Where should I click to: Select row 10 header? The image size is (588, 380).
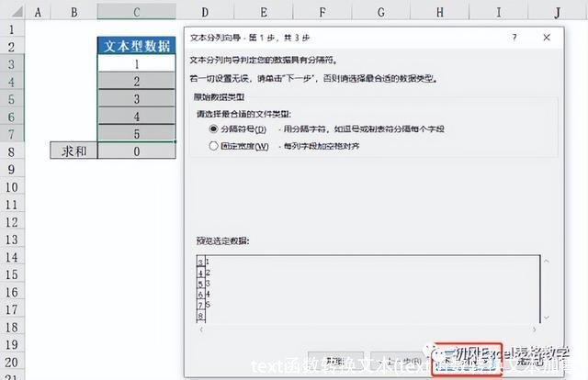[12, 186]
